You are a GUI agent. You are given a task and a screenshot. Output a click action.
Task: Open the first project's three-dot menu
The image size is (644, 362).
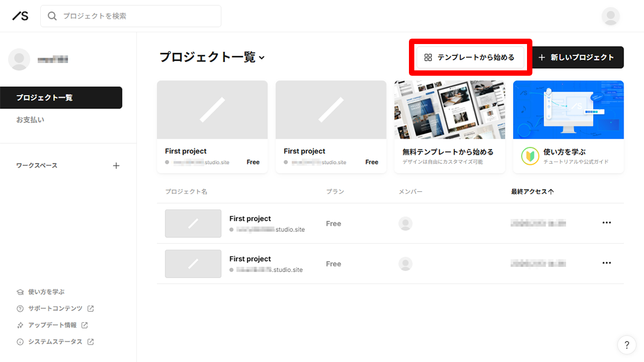(x=607, y=222)
